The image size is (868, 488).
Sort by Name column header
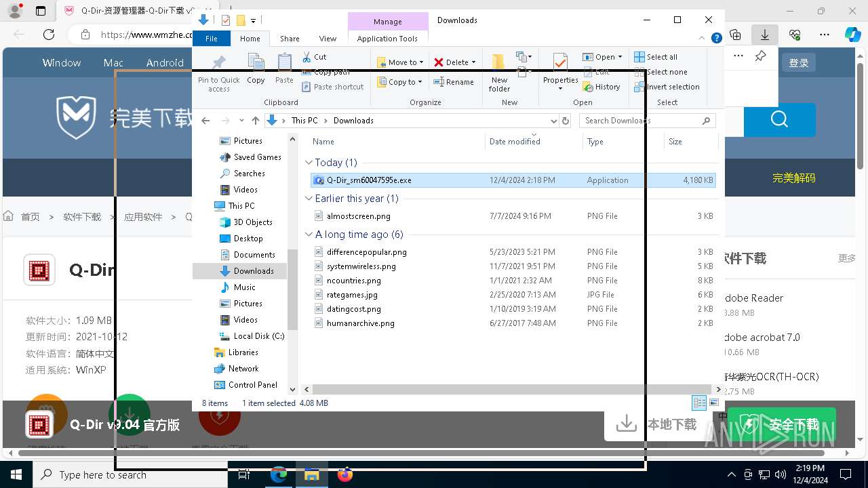(x=397, y=142)
